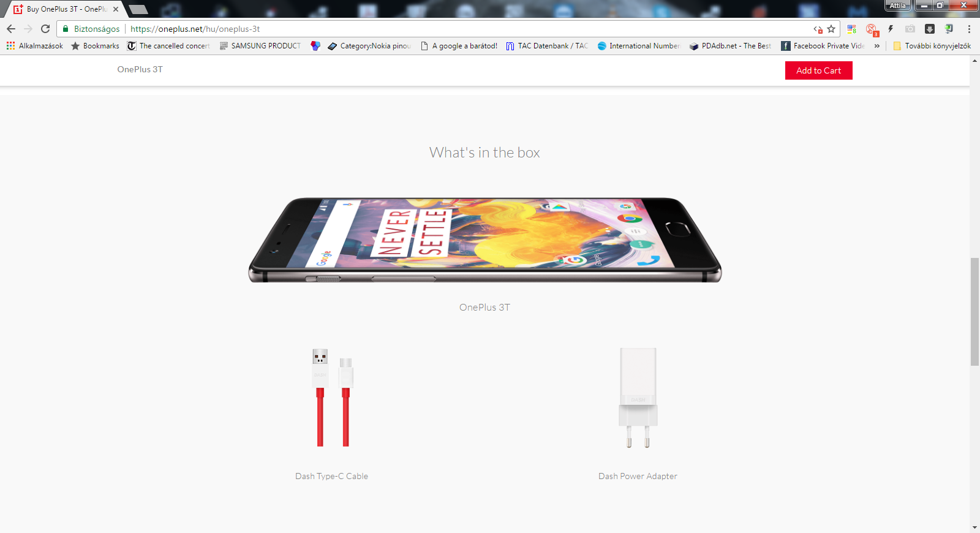980x533 pixels.
Task: Click the page's vertical scrollbar thumb
Action: 974,312
